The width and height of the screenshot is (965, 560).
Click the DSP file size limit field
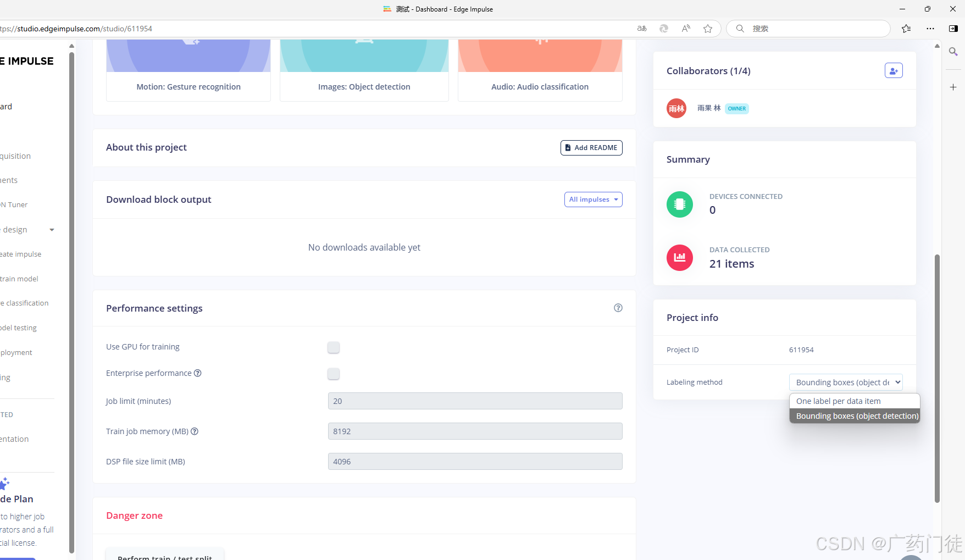[x=475, y=462]
